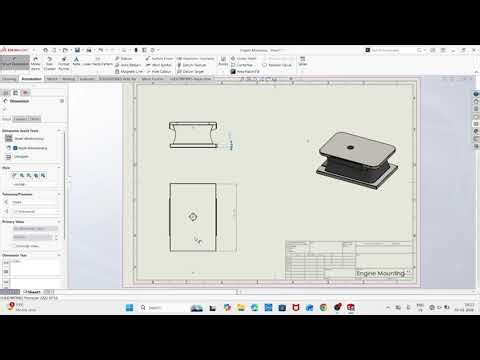Open Dimension PropertyManager help icon
This screenshot has width=480, height=360.
tap(62, 101)
